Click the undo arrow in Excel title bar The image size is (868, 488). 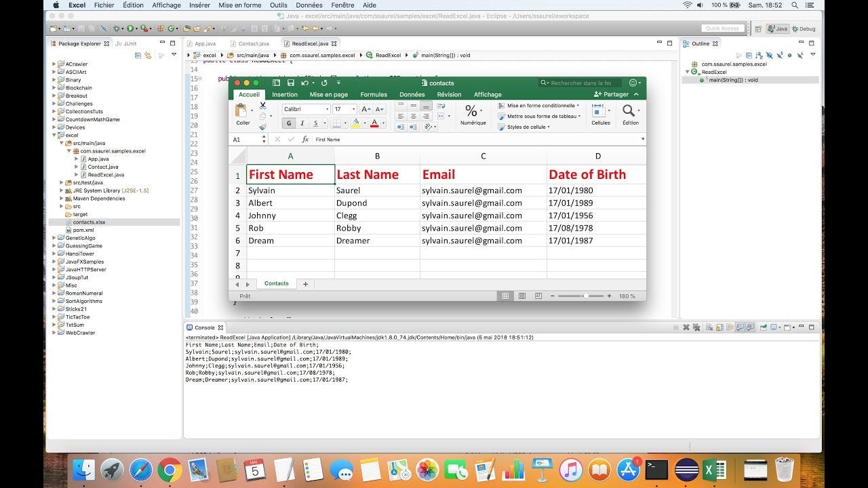coord(304,83)
